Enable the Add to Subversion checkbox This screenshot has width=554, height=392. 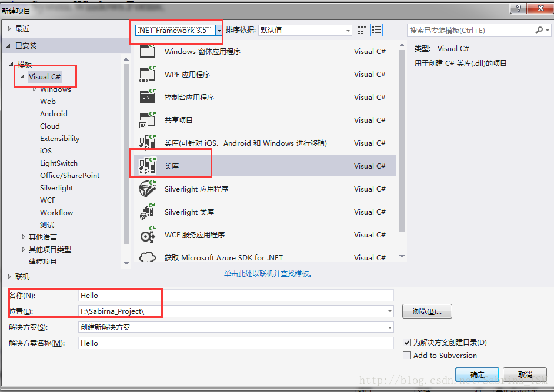coord(406,355)
